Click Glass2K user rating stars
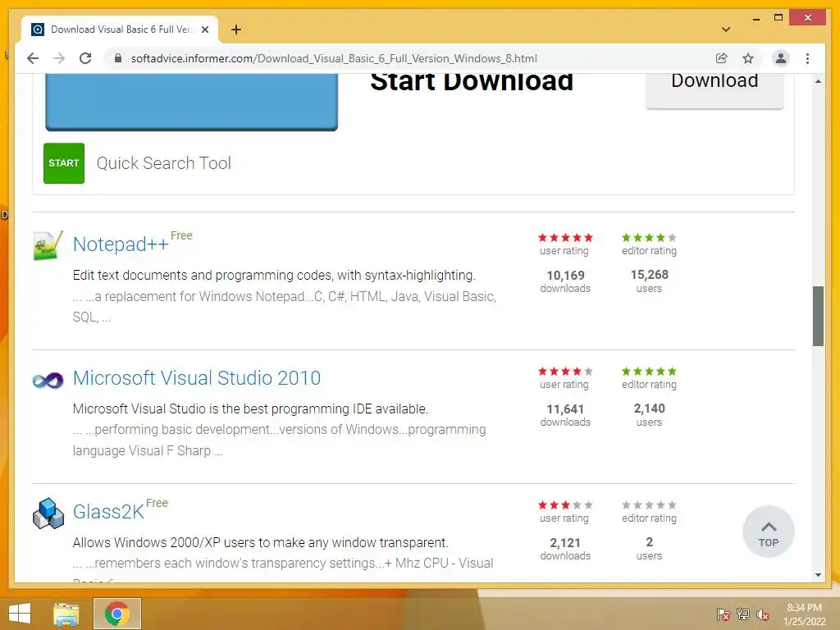 pos(565,504)
